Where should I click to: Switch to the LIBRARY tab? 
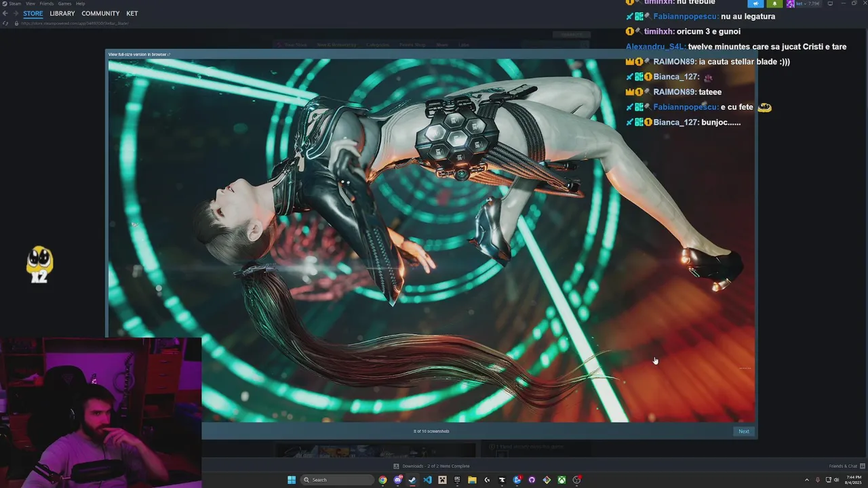click(62, 14)
